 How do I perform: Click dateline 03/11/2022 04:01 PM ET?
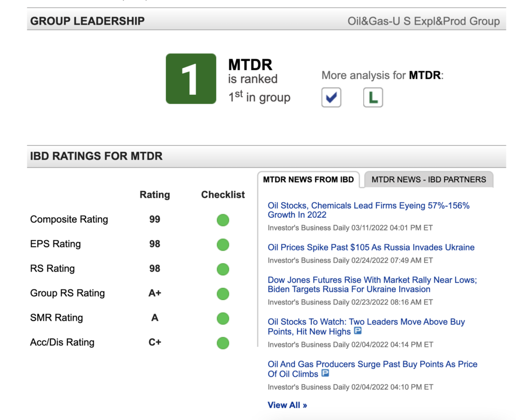click(x=392, y=228)
